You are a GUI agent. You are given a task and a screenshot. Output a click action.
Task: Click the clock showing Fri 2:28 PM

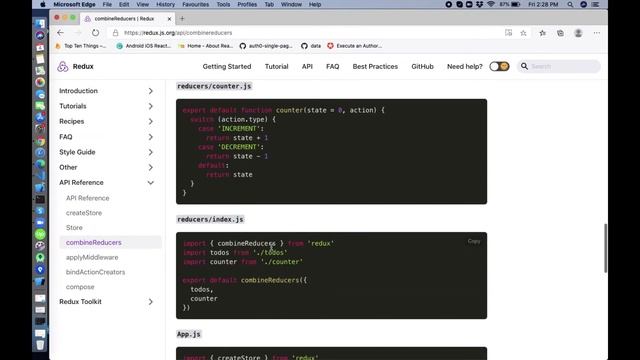pos(543,4)
